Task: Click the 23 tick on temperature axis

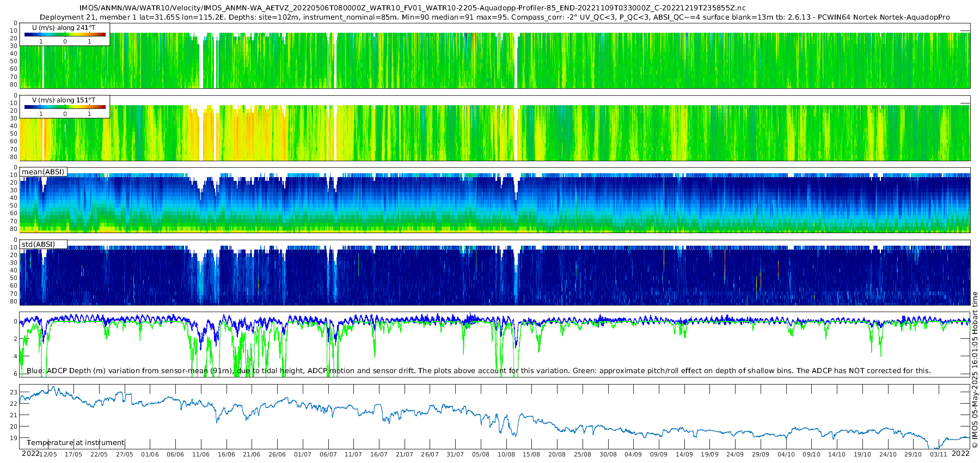Action: [x=14, y=392]
